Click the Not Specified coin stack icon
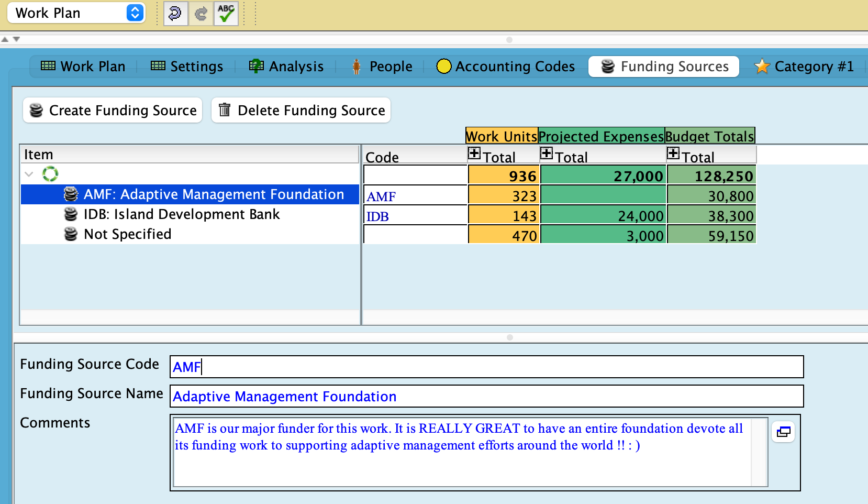 [x=71, y=234]
